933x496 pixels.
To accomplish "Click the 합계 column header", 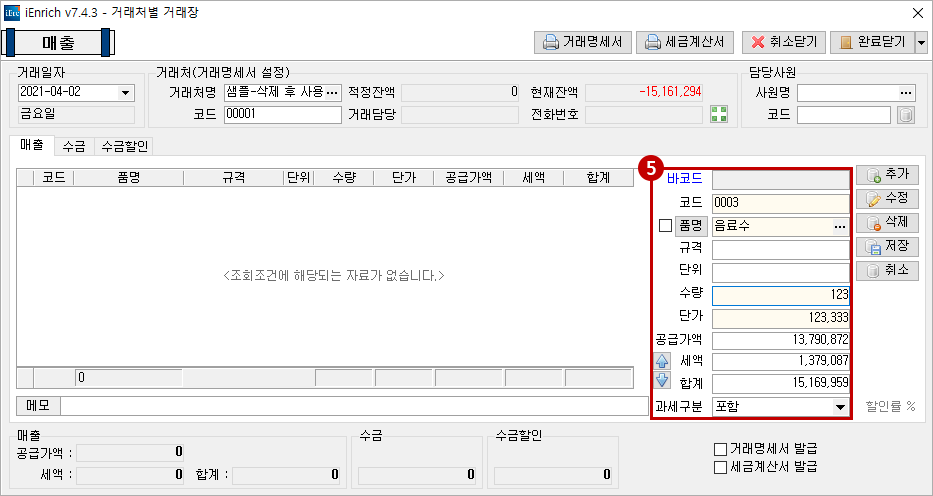I will point(597,177).
